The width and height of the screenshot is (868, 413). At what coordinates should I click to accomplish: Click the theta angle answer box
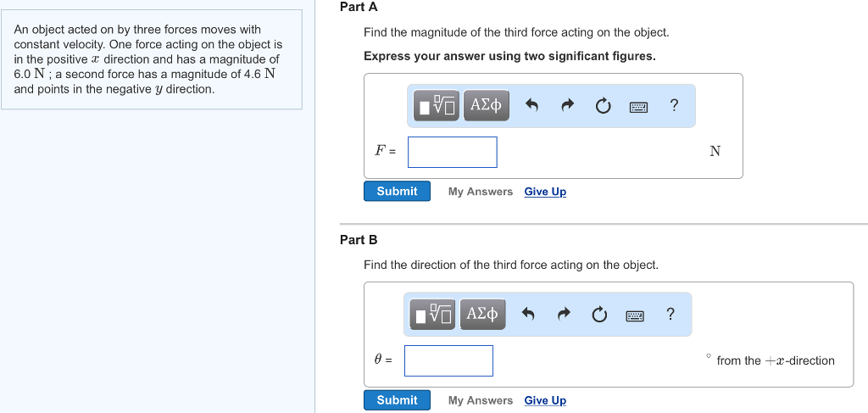tap(448, 360)
